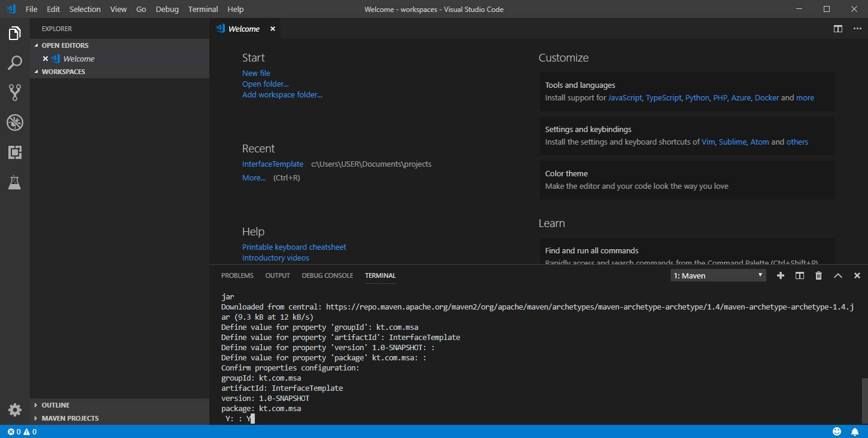Click the Atom keybindings link
This screenshot has width=868, height=438.
tap(760, 142)
